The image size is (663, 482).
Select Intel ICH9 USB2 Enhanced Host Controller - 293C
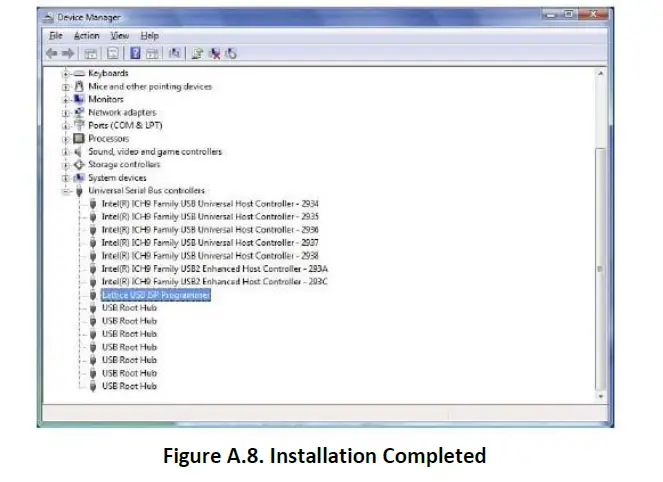tap(215, 282)
